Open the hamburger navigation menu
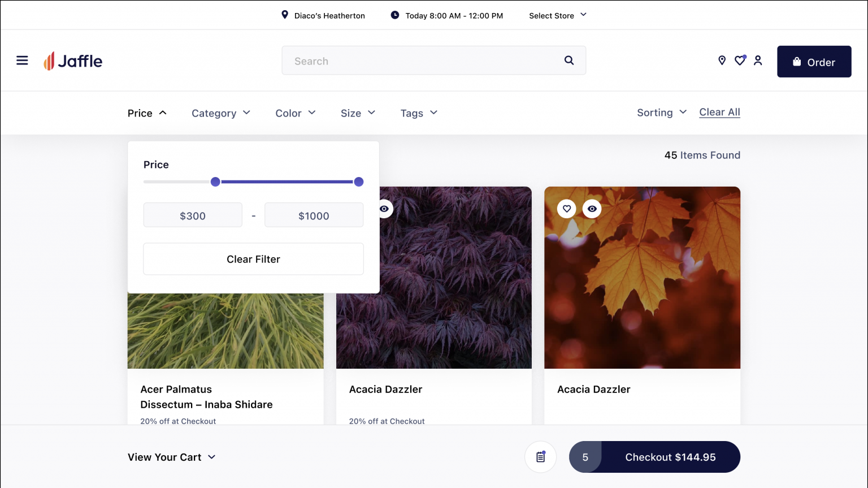This screenshot has width=868, height=488. tap(22, 60)
